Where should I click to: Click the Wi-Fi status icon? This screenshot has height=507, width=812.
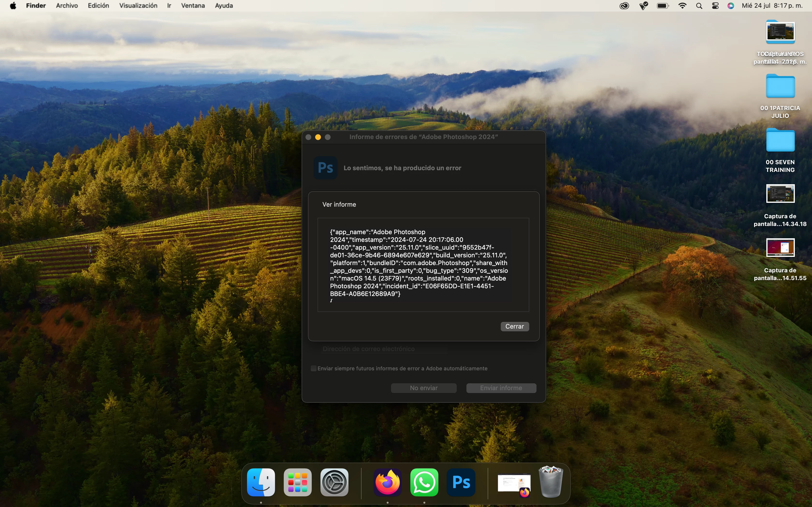coord(682,6)
